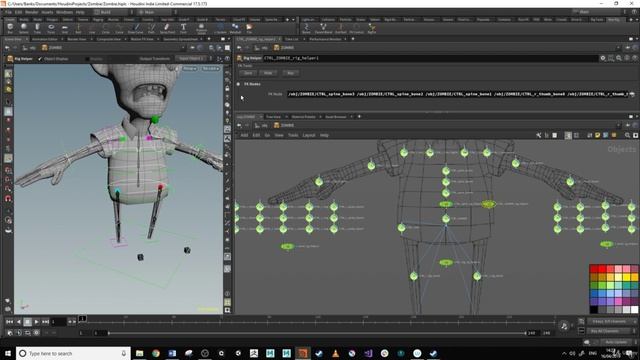
Task: Select the Sphere shelf tool
Action: pyautogui.click(x=24, y=28)
